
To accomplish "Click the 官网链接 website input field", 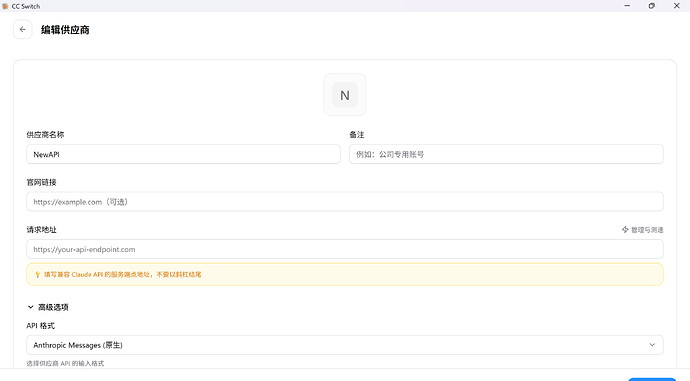I will pos(345,202).
